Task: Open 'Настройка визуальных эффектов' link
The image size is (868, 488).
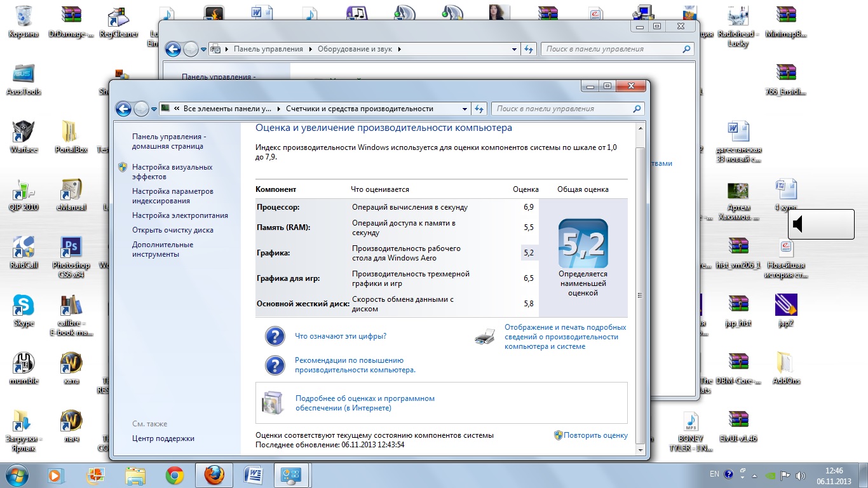Action: (x=172, y=172)
